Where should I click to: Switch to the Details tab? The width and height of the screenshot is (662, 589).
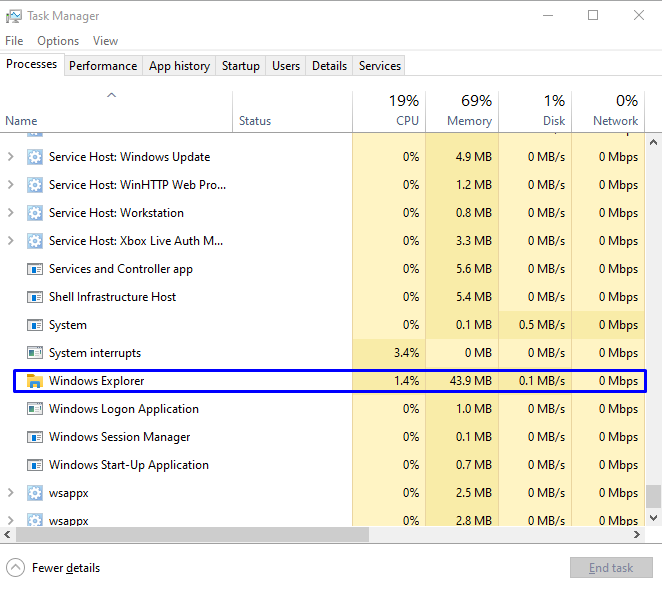pyautogui.click(x=329, y=66)
